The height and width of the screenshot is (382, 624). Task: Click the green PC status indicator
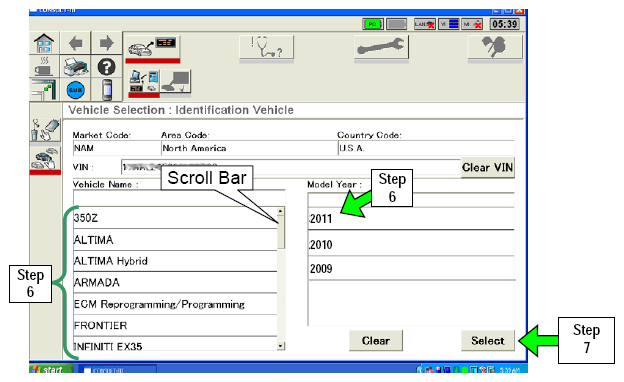coord(372,24)
